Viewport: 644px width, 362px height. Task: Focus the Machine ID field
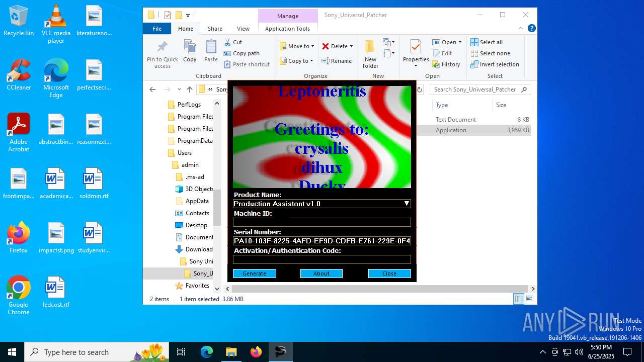(x=322, y=222)
